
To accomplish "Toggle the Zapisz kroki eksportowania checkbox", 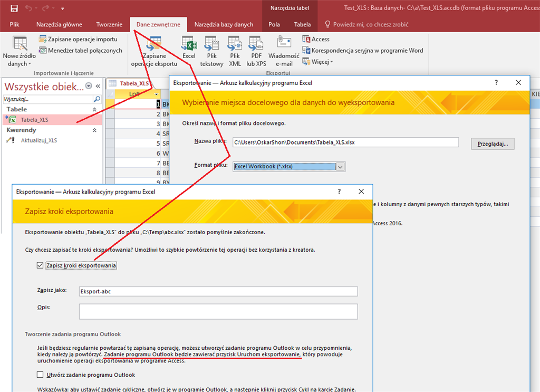I will [40, 265].
